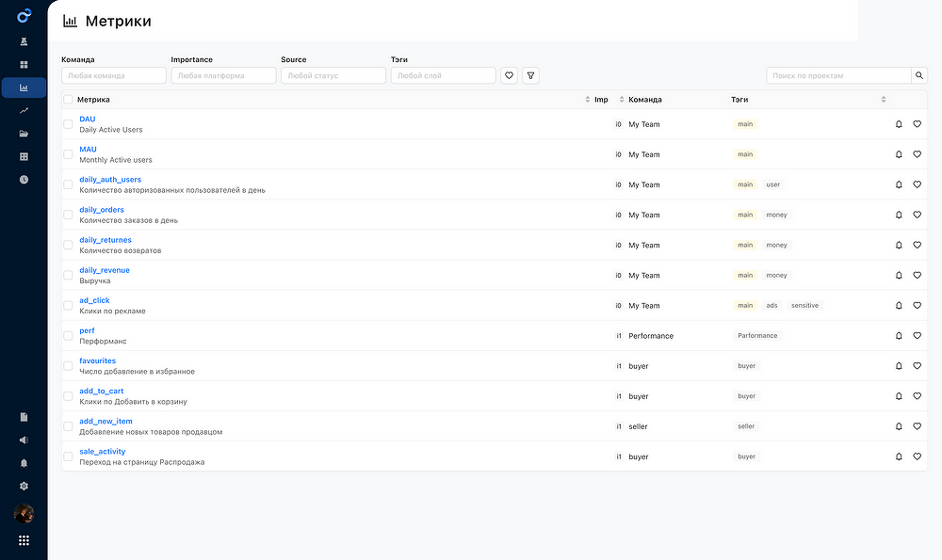The height and width of the screenshot is (560, 942).
Task: Tick the checkbox for the MAU row
Action: click(68, 154)
